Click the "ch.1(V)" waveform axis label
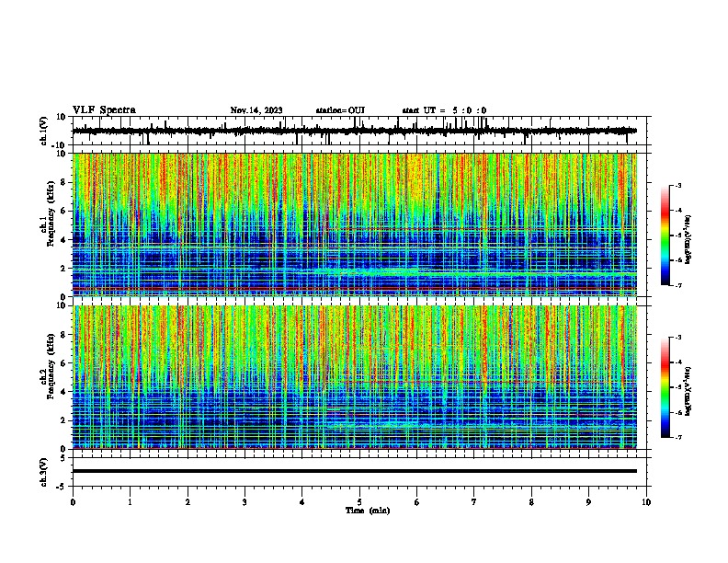This screenshot has width=728, height=563. (x=44, y=131)
